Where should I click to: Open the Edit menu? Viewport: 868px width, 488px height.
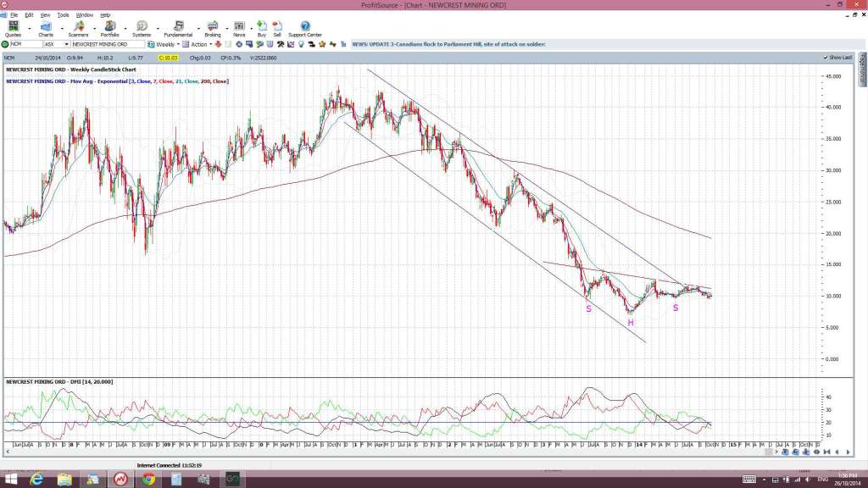[29, 15]
